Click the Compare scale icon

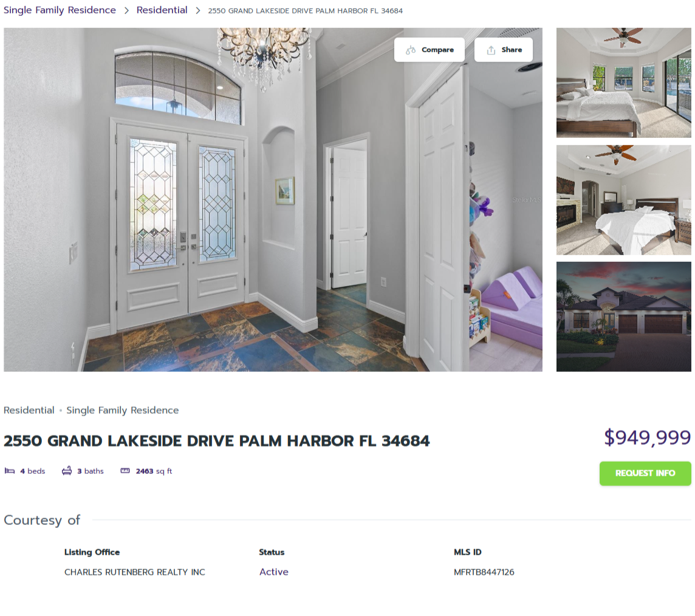[411, 50]
